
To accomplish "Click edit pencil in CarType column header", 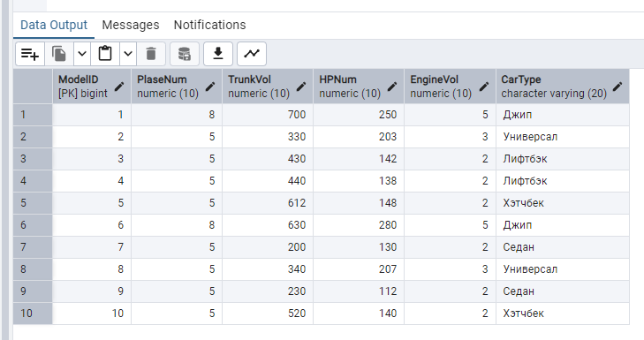I will point(617,87).
